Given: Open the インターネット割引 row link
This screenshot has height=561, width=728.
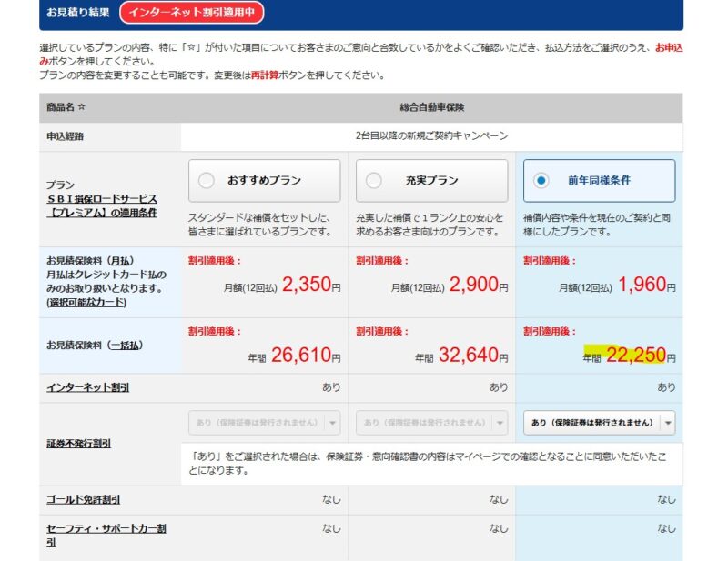Looking at the screenshot, I should click(87, 387).
